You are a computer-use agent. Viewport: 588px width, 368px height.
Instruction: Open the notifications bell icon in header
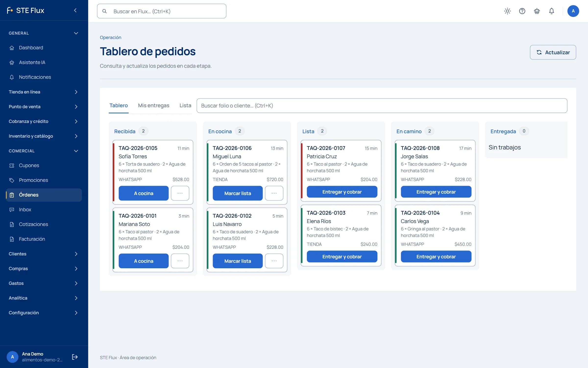(x=551, y=11)
